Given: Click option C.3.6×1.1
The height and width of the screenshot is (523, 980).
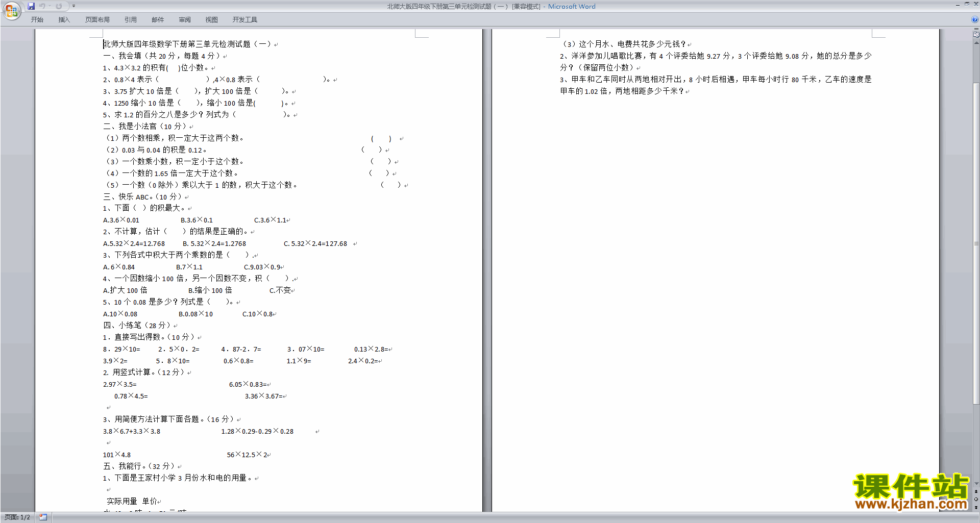Looking at the screenshot, I should point(270,220).
